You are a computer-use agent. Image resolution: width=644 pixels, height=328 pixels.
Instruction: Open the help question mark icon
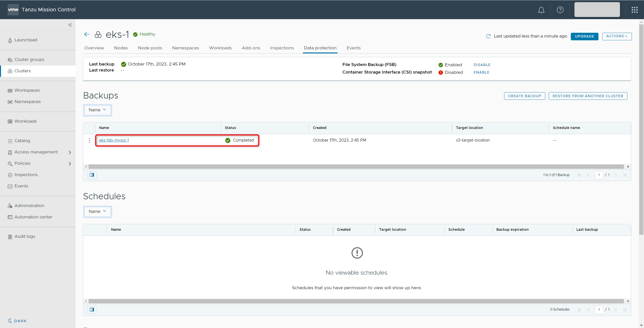tap(560, 10)
